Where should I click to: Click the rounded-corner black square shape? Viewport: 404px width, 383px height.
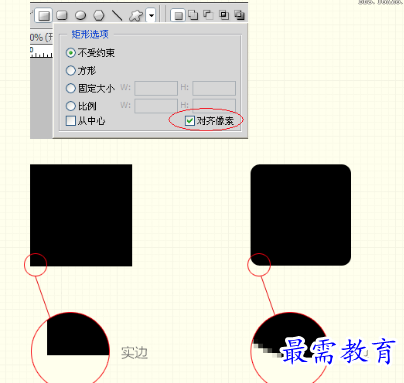(301, 215)
